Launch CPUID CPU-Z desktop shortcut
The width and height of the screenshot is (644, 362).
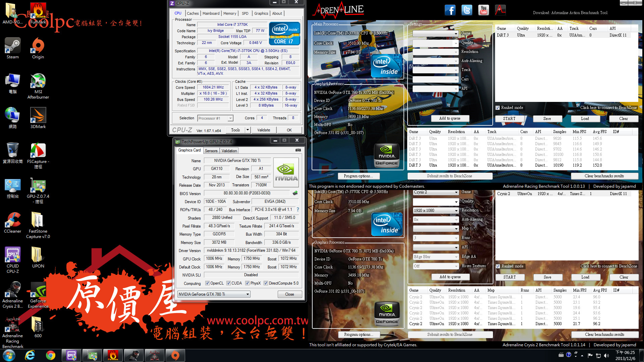(x=13, y=260)
